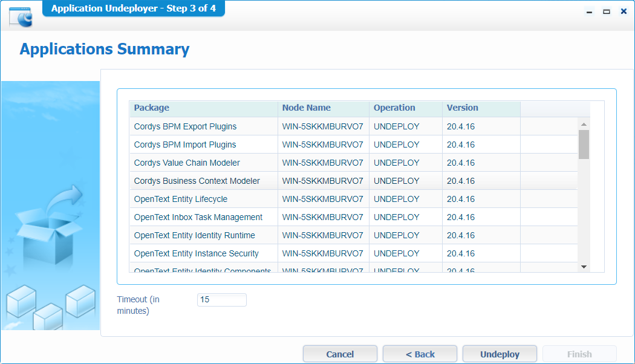Click the Applications Summary heading
635x364 pixels.
click(x=105, y=49)
